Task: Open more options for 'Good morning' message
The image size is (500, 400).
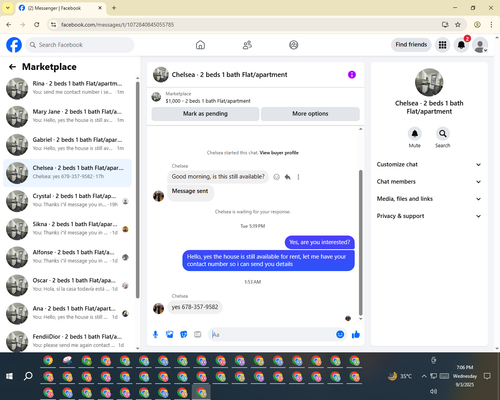Action: [298, 177]
